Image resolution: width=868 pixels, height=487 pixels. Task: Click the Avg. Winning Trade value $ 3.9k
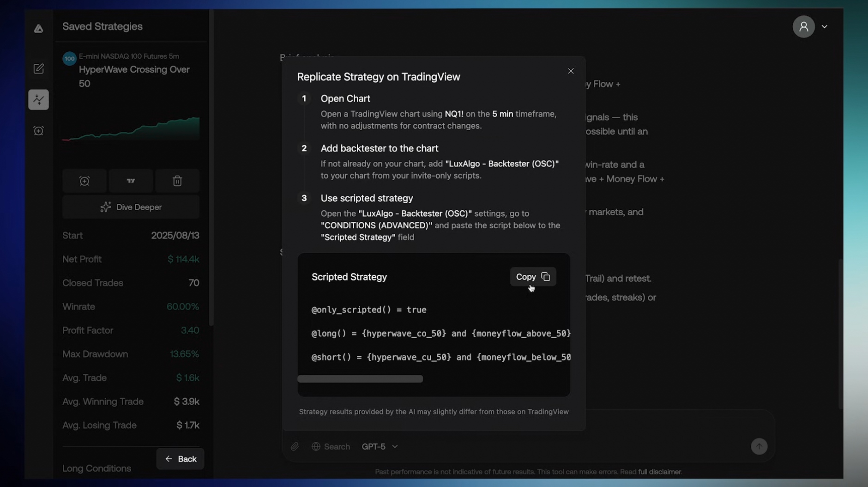point(187,402)
